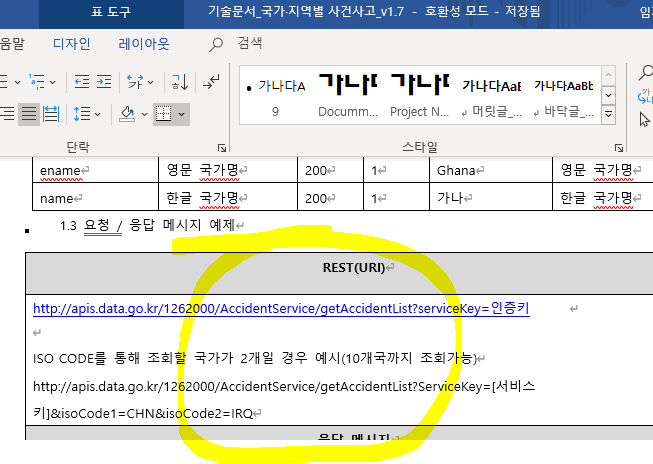Image resolution: width=653 pixels, height=464 pixels.
Task: Expand the line spacing dropdown arrow
Action: coord(97,114)
